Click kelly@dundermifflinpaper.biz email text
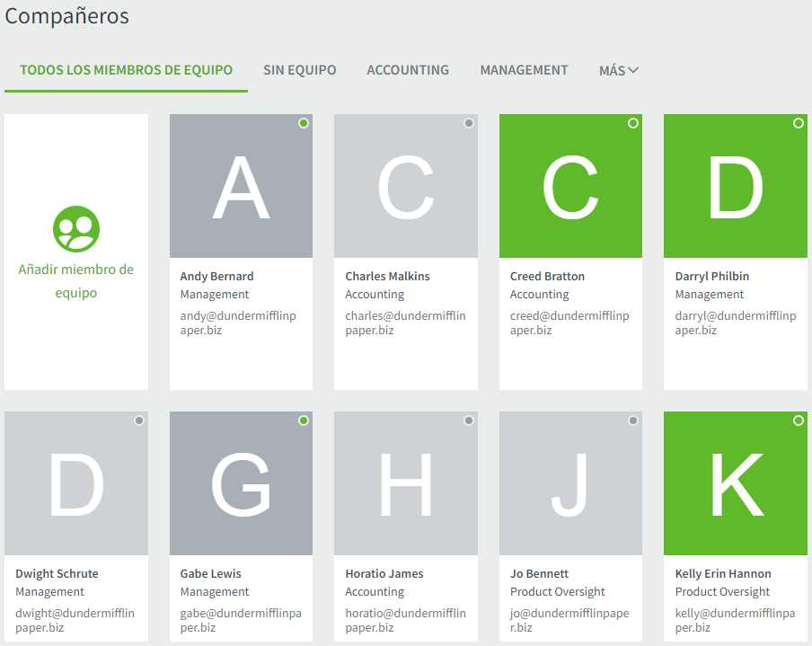The width and height of the screenshot is (812, 646). (x=735, y=620)
